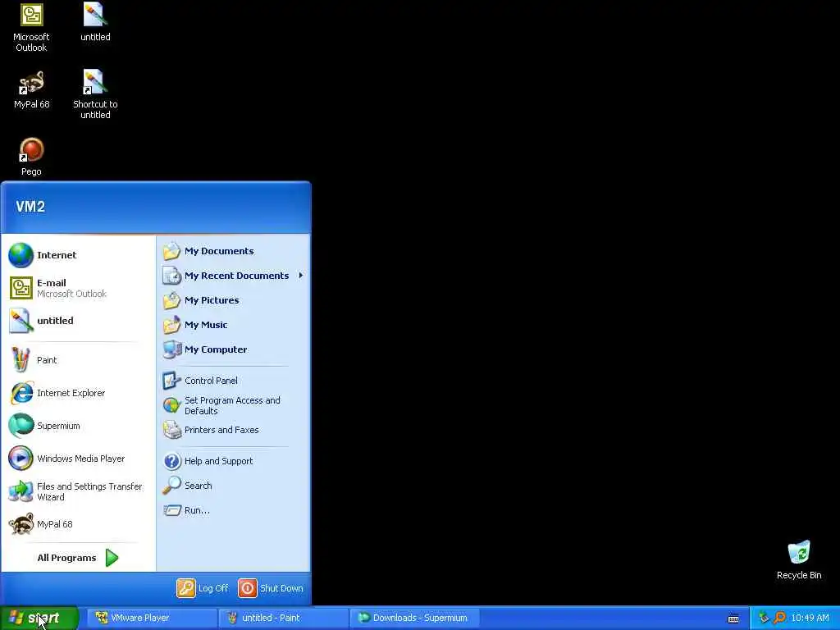Open the Recycle Bin
The width and height of the screenshot is (840, 630).
[x=799, y=560]
